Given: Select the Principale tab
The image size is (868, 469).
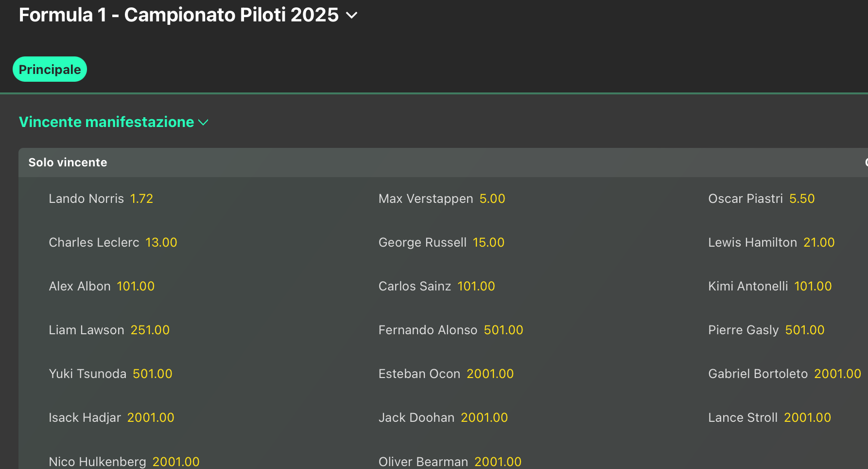Looking at the screenshot, I should [x=50, y=70].
